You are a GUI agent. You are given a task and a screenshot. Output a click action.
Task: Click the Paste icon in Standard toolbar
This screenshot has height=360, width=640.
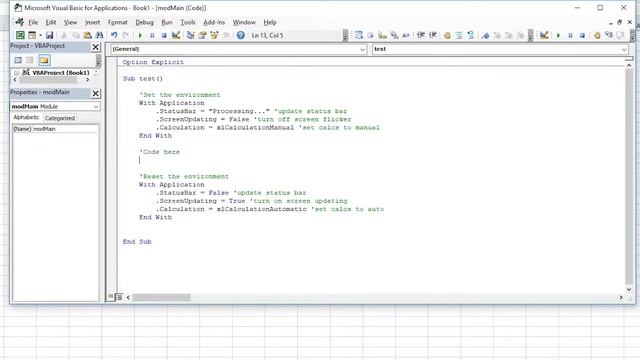(87, 35)
